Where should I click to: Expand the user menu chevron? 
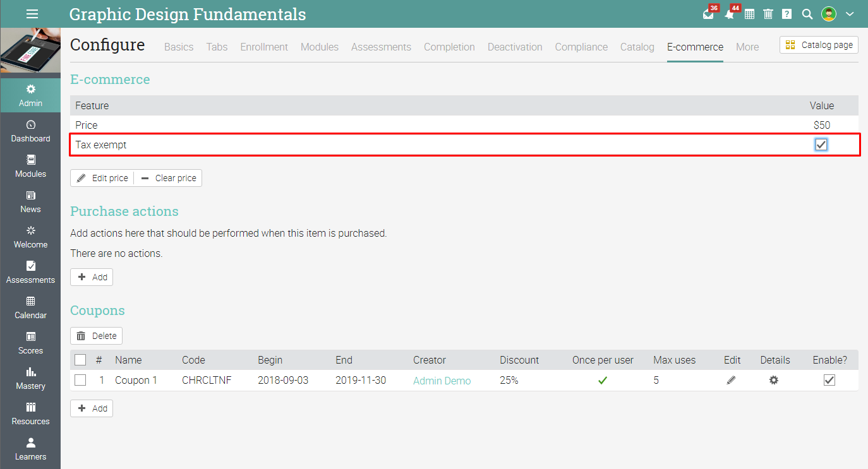pyautogui.click(x=850, y=14)
